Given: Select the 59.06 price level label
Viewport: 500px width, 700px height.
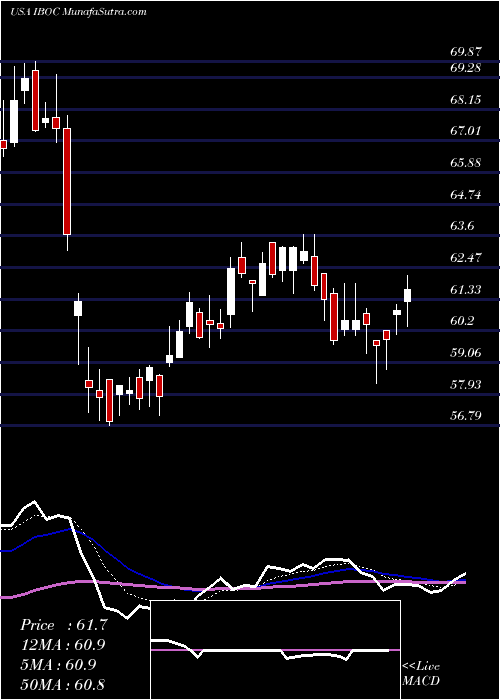Looking at the screenshot, I should (466, 353).
